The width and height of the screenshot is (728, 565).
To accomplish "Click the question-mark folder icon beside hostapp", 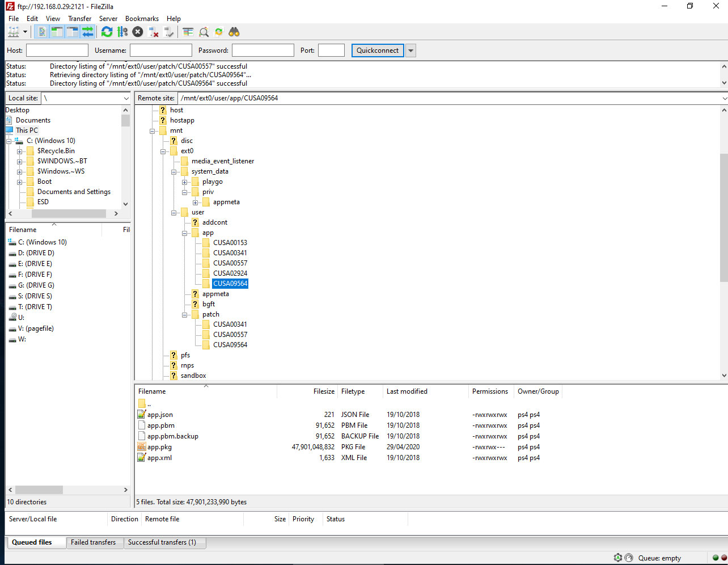I will [x=163, y=120].
